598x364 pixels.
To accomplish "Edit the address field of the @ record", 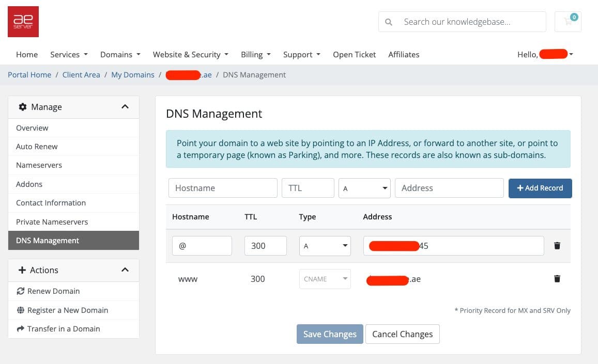I will click(x=453, y=246).
